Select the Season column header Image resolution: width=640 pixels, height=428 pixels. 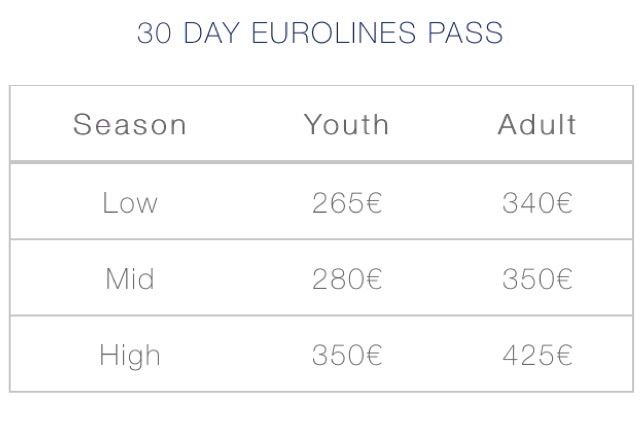click(x=130, y=124)
